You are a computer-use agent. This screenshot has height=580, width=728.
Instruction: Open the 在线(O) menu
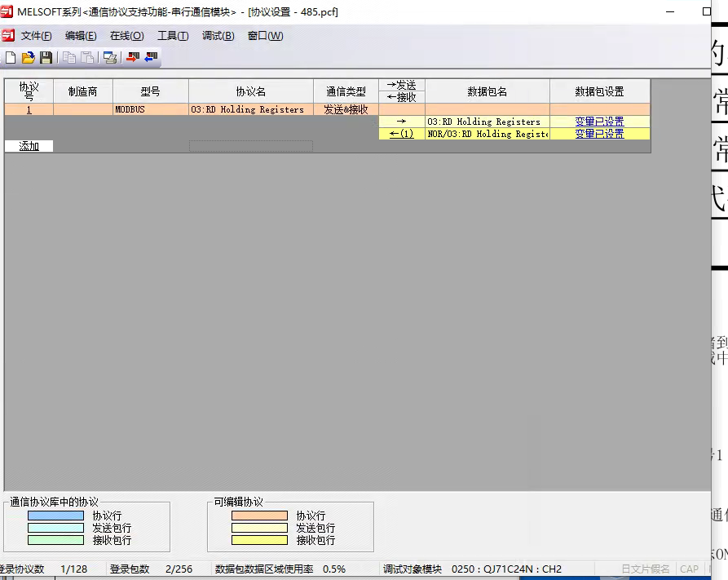[x=126, y=36]
